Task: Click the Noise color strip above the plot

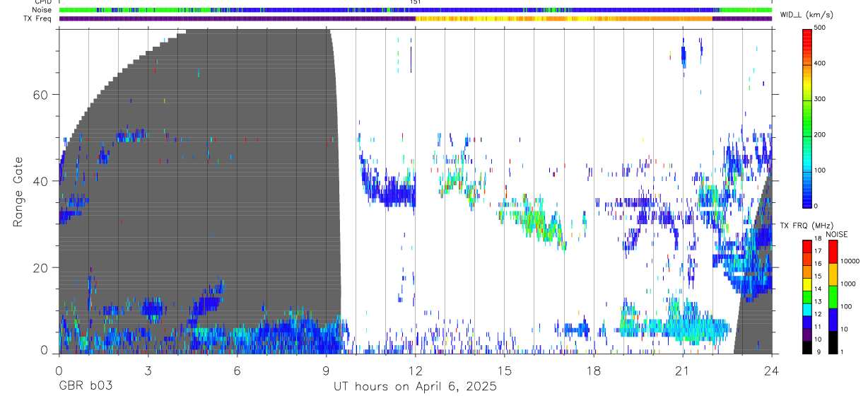Action: point(415,10)
